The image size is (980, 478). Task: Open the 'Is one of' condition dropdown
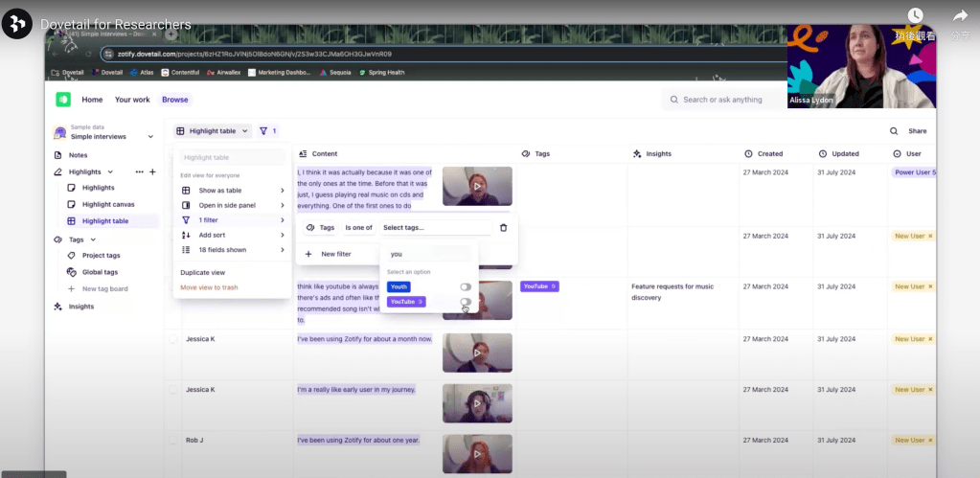click(x=358, y=227)
